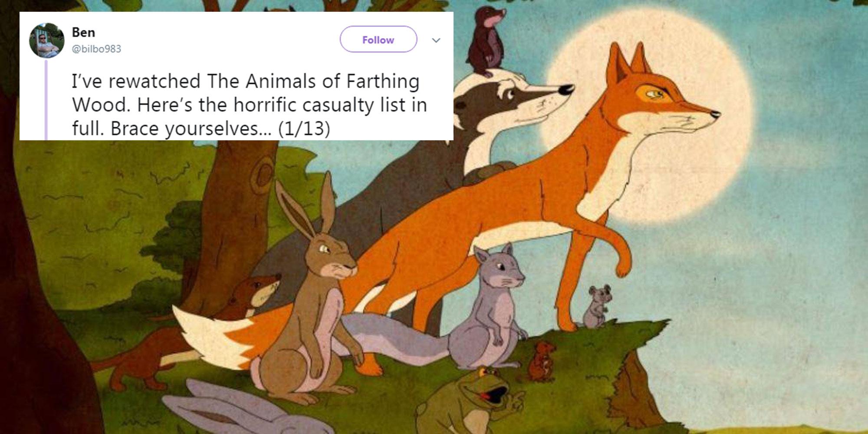
Task: Open the profile via the name Ben
Action: [83, 33]
